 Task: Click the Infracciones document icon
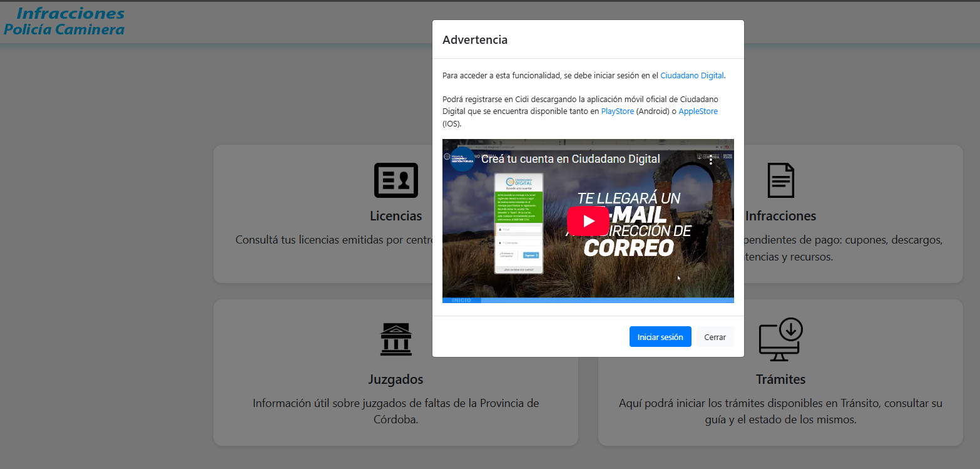[x=780, y=180]
